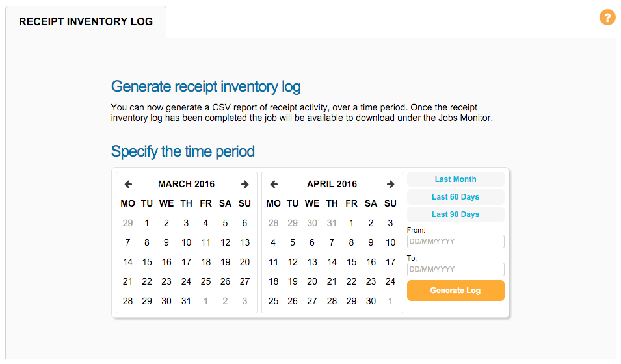Select April 1 in the April calendar

(x=351, y=223)
